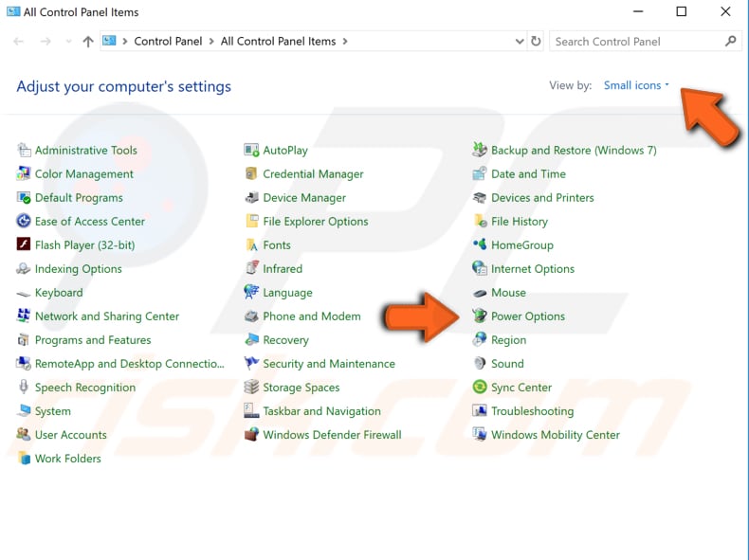Open the Administrative Tools icon

[24, 150]
